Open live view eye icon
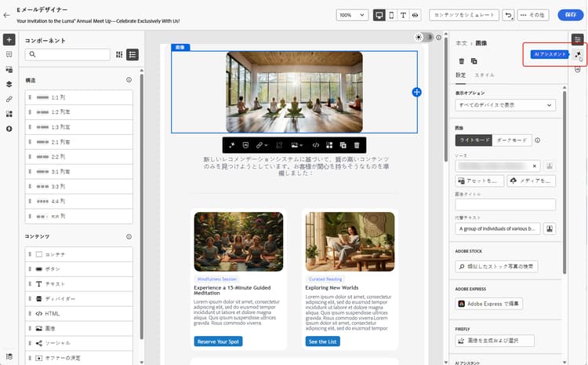This screenshot has width=588, height=365. tap(415, 15)
